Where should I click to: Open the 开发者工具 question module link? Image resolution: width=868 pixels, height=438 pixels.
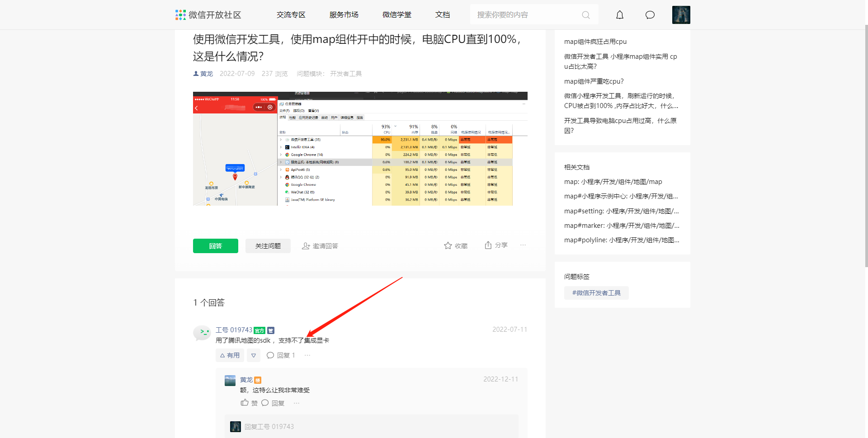coord(346,74)
